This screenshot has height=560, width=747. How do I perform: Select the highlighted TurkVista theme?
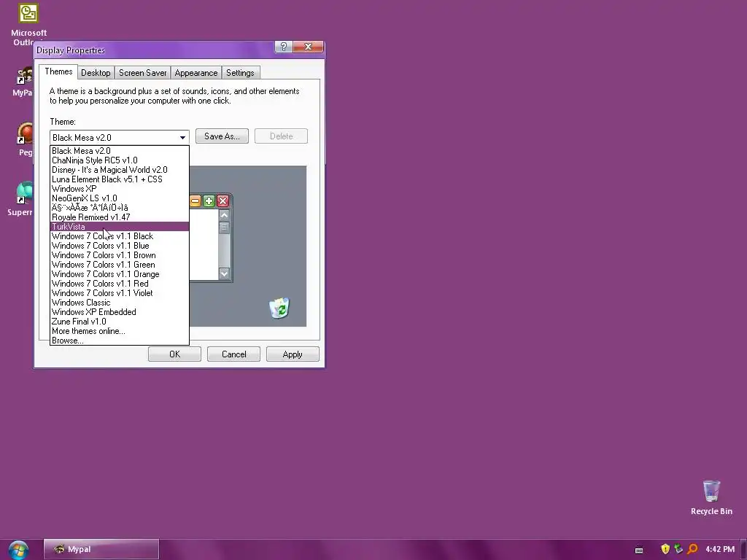pos(120,227)
